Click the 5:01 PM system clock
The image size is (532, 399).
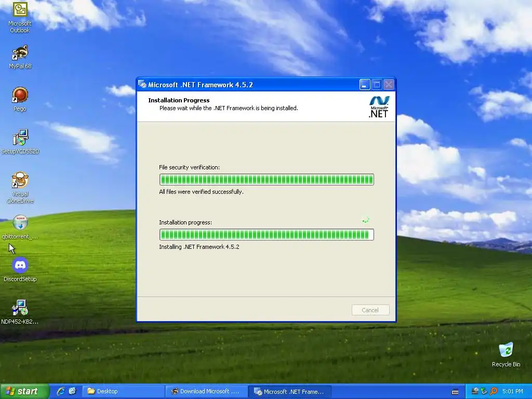[x=513, y=391]
